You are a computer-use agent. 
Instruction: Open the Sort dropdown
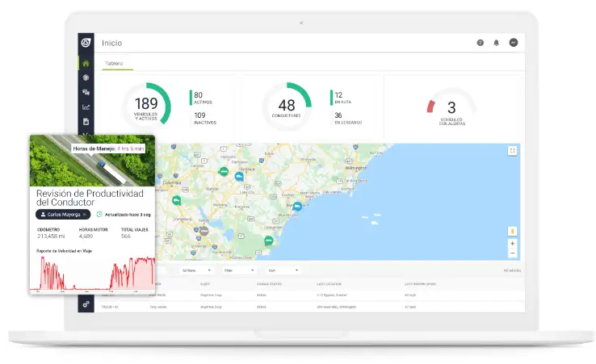283,270
